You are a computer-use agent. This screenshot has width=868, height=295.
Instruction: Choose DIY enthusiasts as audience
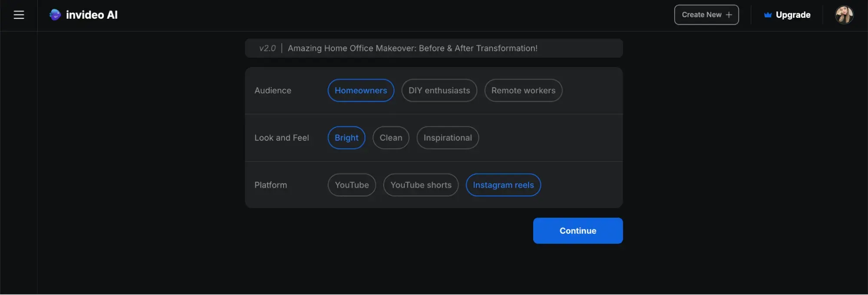(x=439, y=90)
